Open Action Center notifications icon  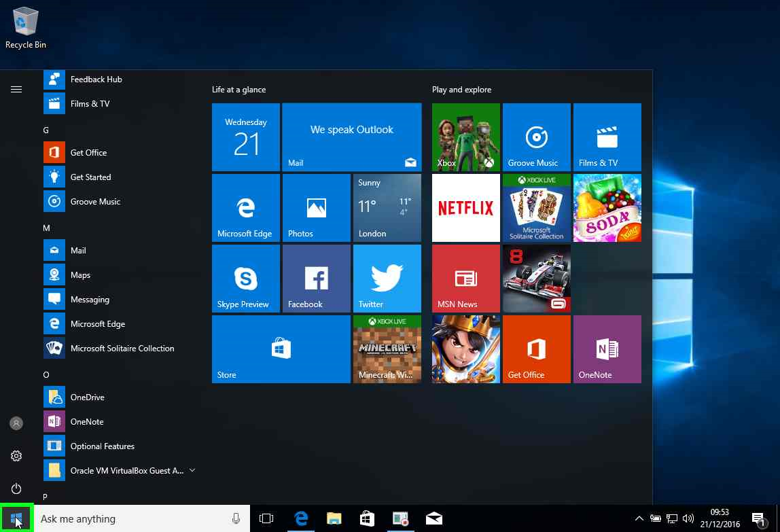coord(759,519)
